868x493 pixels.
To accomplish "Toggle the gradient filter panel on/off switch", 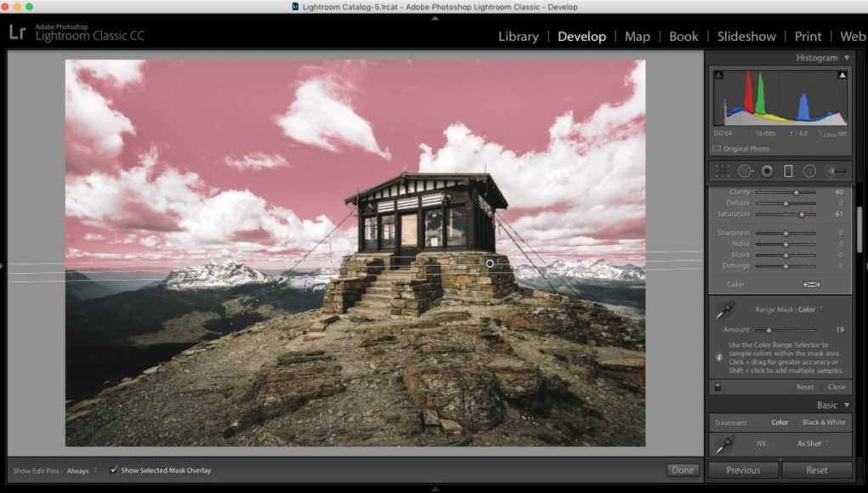I will tap(718, 387).
